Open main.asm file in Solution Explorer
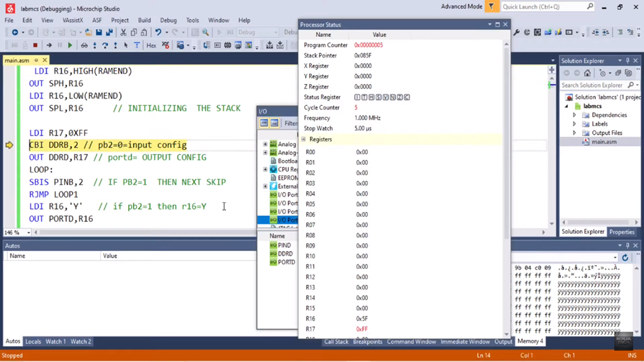The width and height of the screenshot is (644, 362). tap(604, 141)
